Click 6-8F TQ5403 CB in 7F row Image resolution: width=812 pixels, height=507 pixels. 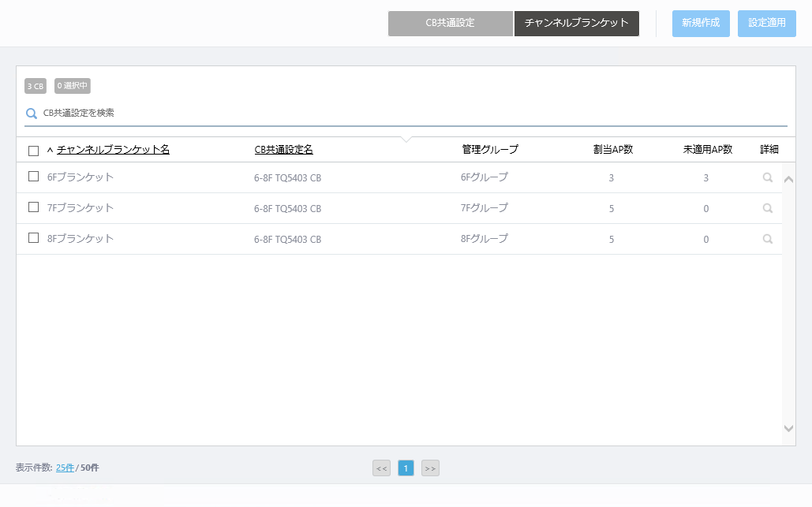[x=287, y=208]
